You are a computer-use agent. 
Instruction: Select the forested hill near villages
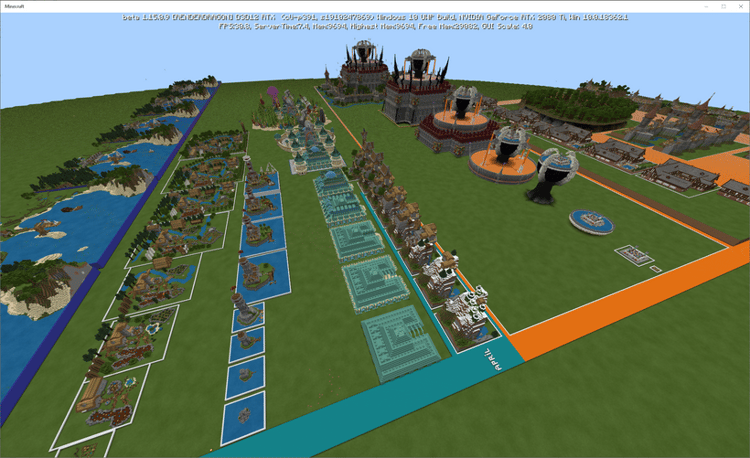(x=575, y=105)
